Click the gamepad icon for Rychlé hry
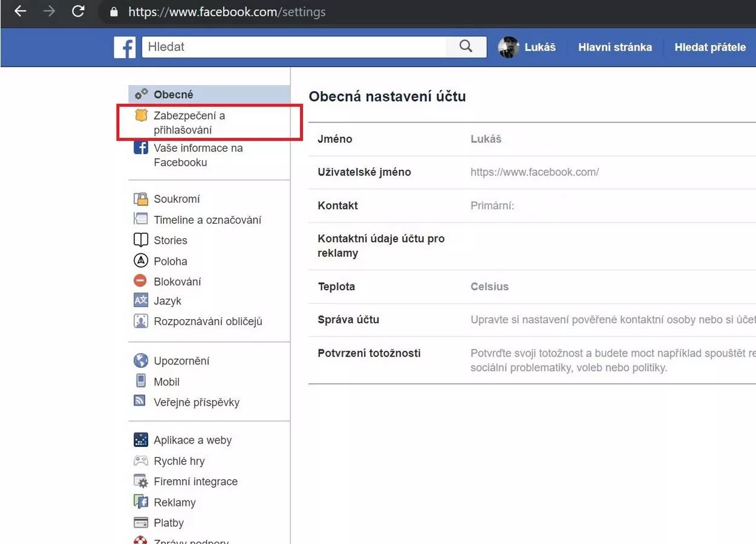Screen dimensions: 756x544 (141, 461)
